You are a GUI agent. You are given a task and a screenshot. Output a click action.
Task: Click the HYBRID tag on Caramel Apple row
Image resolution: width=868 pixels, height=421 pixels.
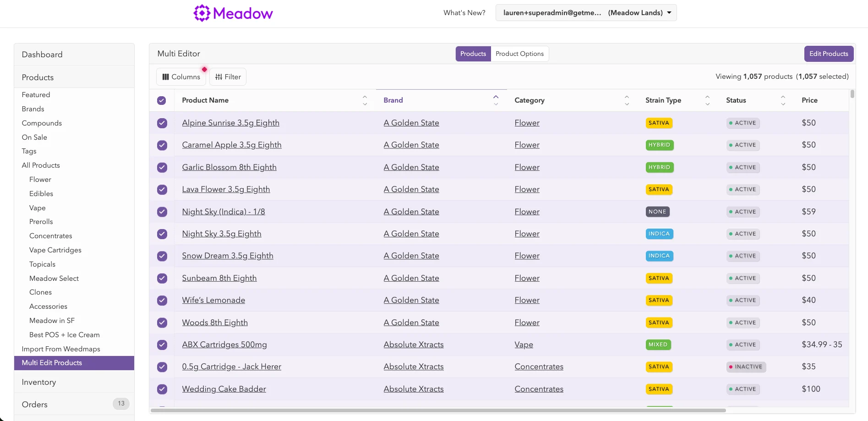(x=659, y=145)
